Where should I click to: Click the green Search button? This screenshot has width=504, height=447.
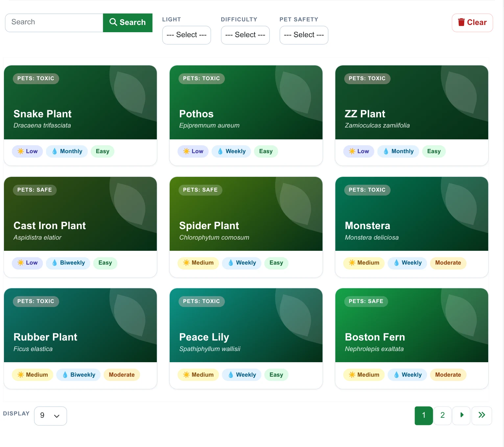click(x=128, y=23)
